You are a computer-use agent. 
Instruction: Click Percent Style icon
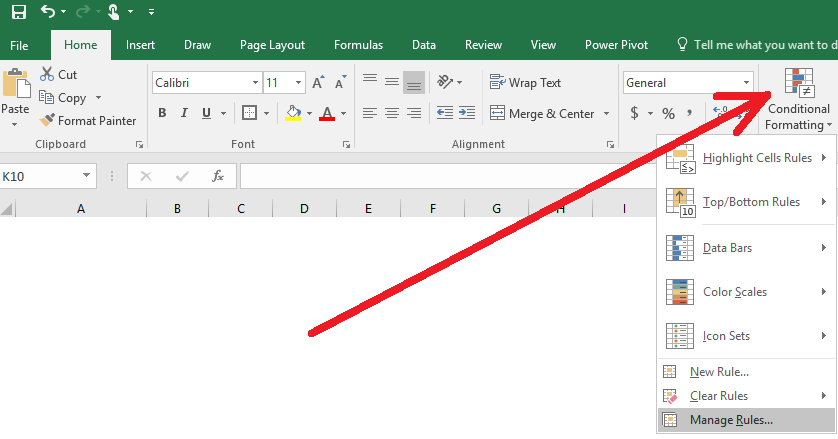click(x=669, y=113)
